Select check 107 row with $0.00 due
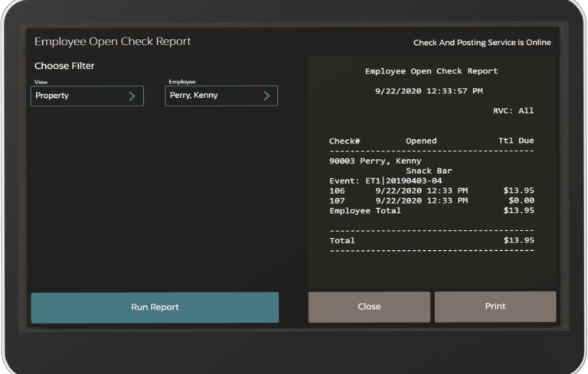588x374 pixels. coord(431,200)
